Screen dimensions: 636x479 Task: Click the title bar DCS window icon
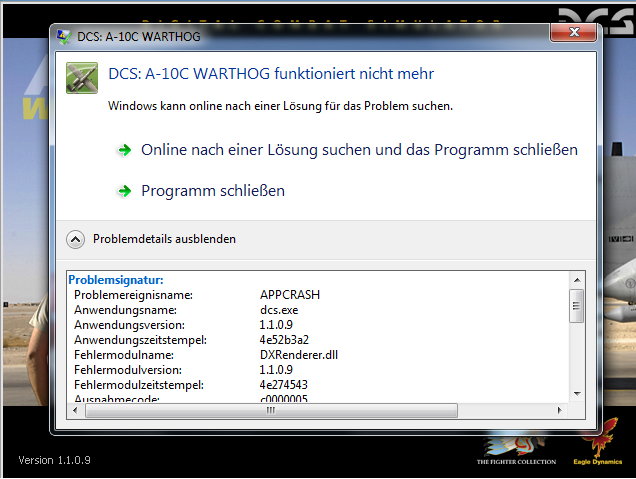pyautogui.click(x=64, y=37)
